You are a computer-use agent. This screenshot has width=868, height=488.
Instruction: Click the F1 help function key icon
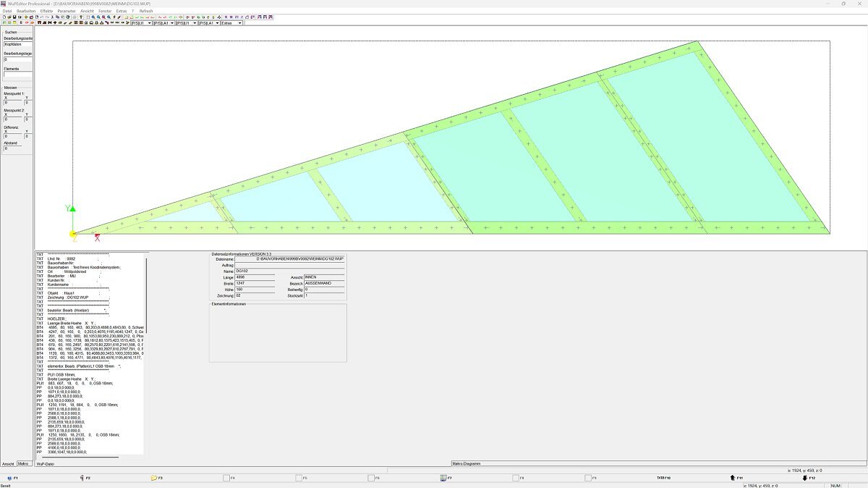(9, 478)
